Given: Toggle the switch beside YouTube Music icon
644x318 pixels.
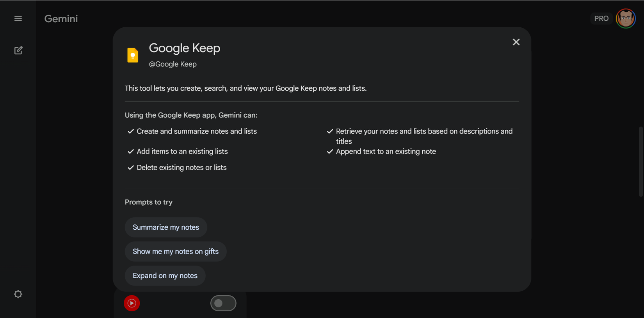Looking at the screenshot, I should pyautogui.click(x=223, y=303).
